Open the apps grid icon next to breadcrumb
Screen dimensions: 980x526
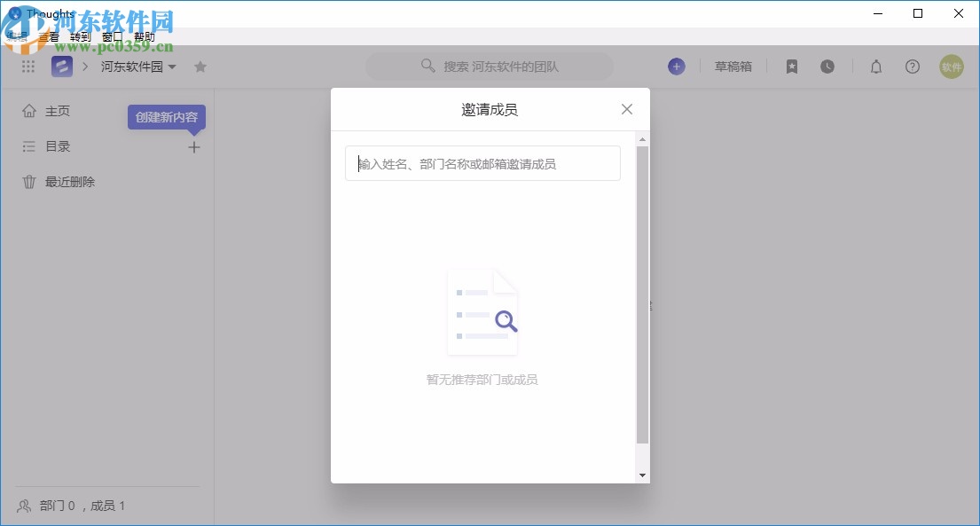(x=27, y=66)
